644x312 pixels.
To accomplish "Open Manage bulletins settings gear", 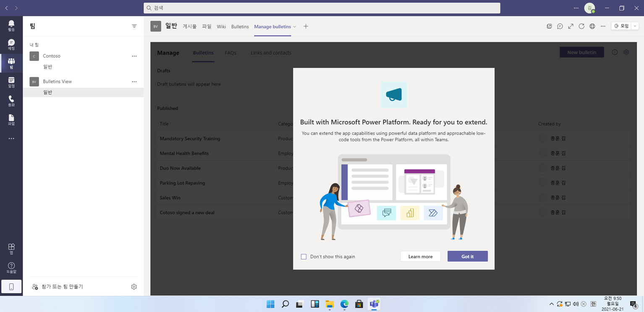I will click(626, 53).
